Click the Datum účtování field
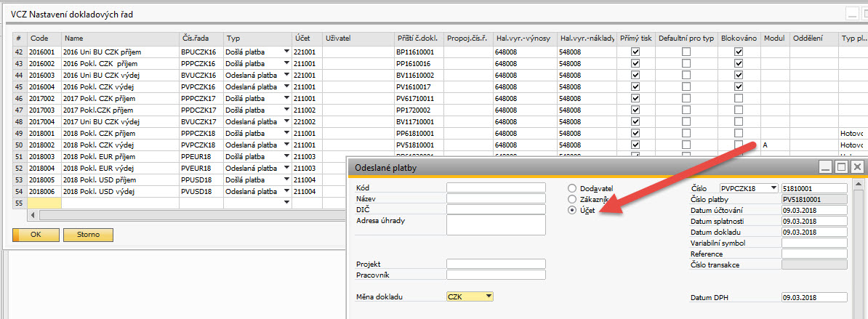868x319 pixels. pos(814,210)
